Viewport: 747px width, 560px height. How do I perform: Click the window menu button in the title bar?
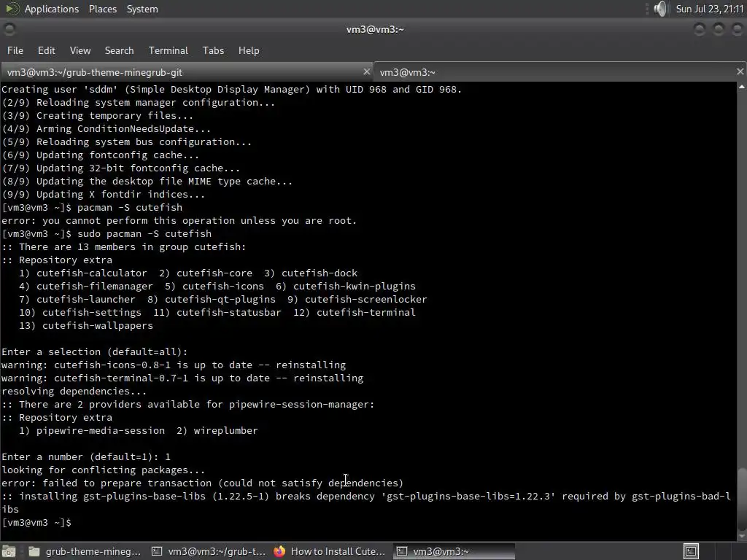9,29
